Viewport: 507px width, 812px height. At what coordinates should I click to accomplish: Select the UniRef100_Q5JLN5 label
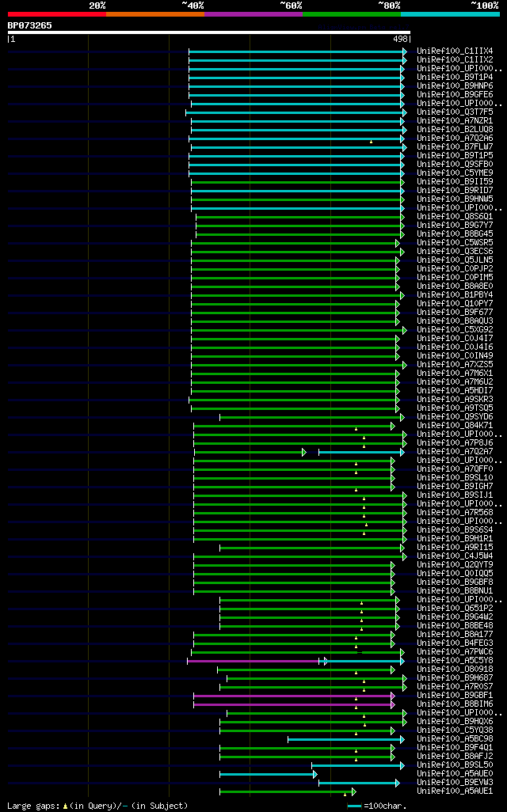(x=456, y=260)
